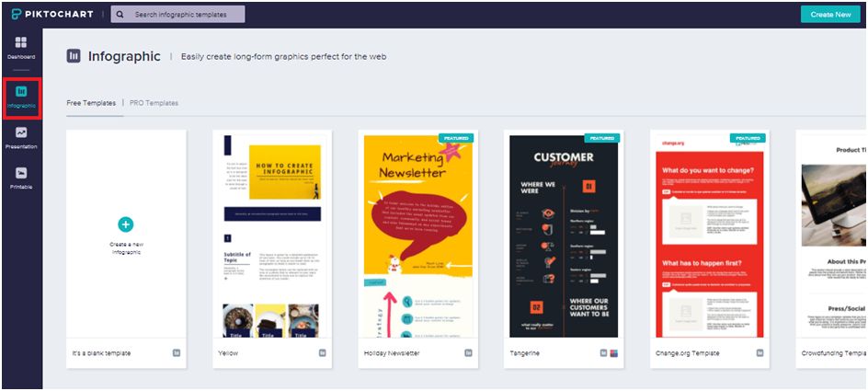Switch to the PRO Templates tab
The image size is (868, 391).
click(154, 103)
